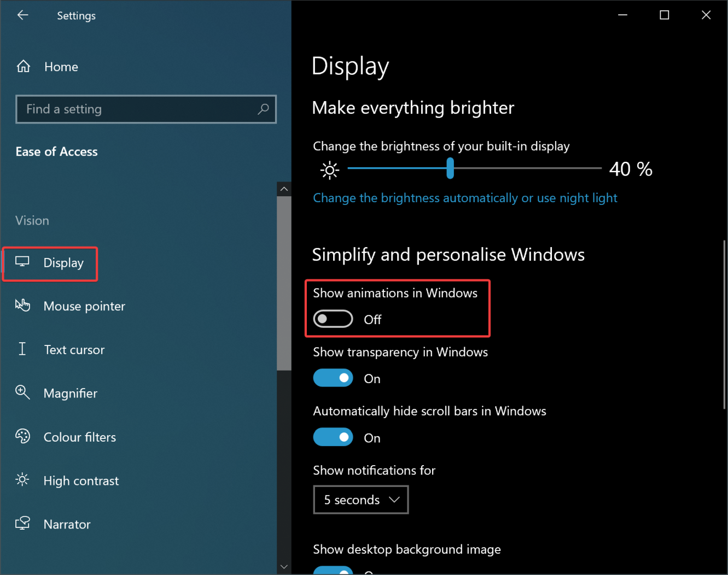The image size is (728, 575).
Task: Select Magnifier in the Vision list
Action: (x=70, y=394)
